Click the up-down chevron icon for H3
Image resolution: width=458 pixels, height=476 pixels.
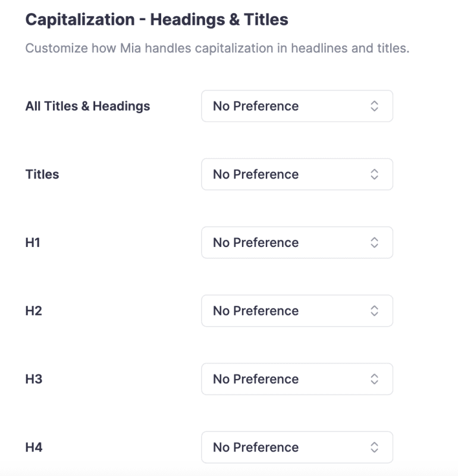374,379
